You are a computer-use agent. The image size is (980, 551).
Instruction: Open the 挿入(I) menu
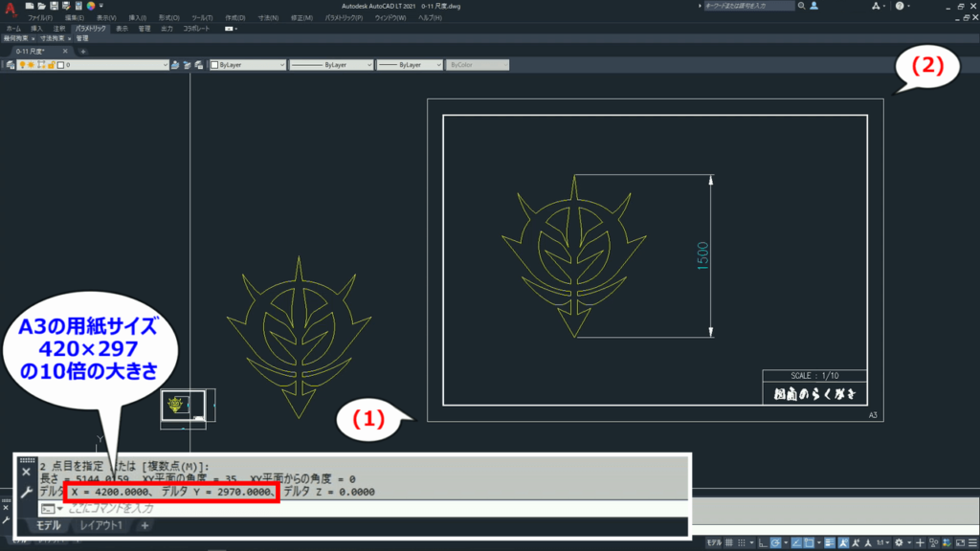point(138,18)
